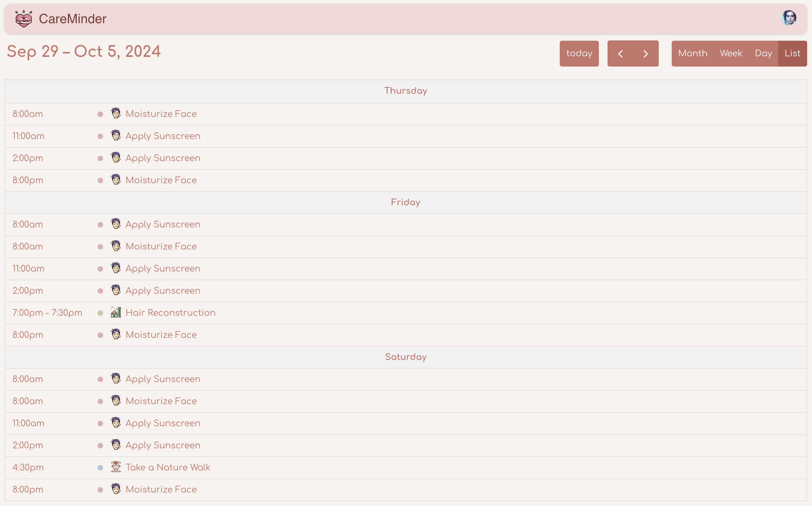Click the blue dot beside Take a Nature Walk
This screenshot has width=812, height=506.
pyautogui.click(x=100, y=467)
